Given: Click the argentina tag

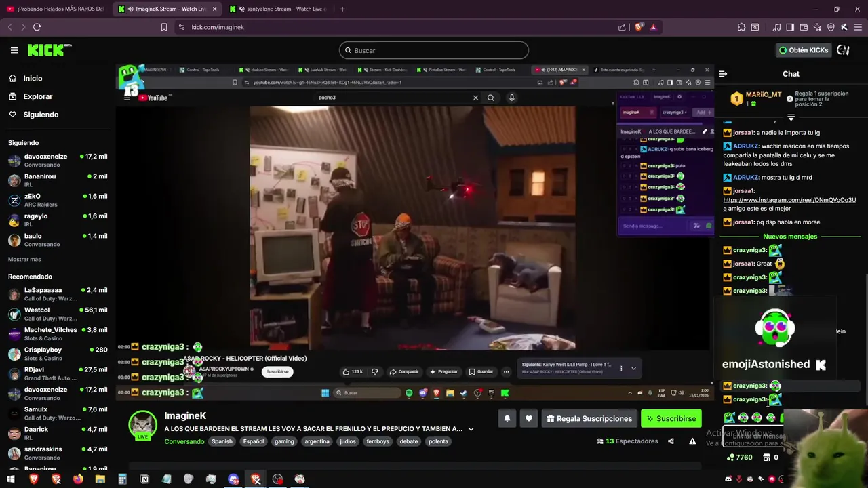Looking at the screenshot, I should [x=317, y=441].
